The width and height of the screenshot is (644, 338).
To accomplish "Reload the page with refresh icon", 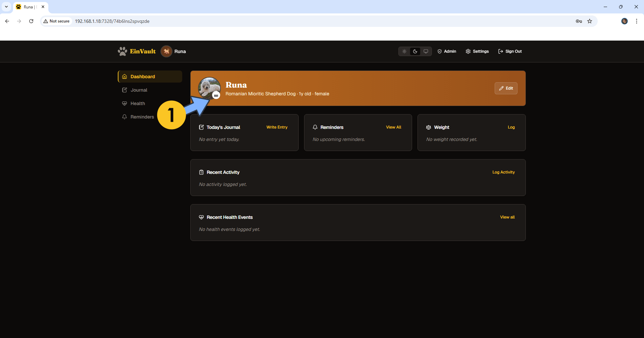I will [x=31, y=21].
